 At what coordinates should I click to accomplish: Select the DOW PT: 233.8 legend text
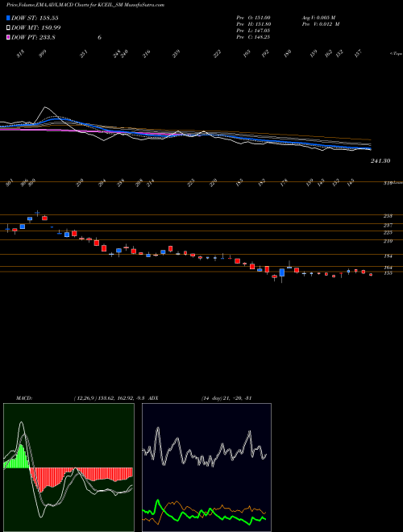[33, 37]
